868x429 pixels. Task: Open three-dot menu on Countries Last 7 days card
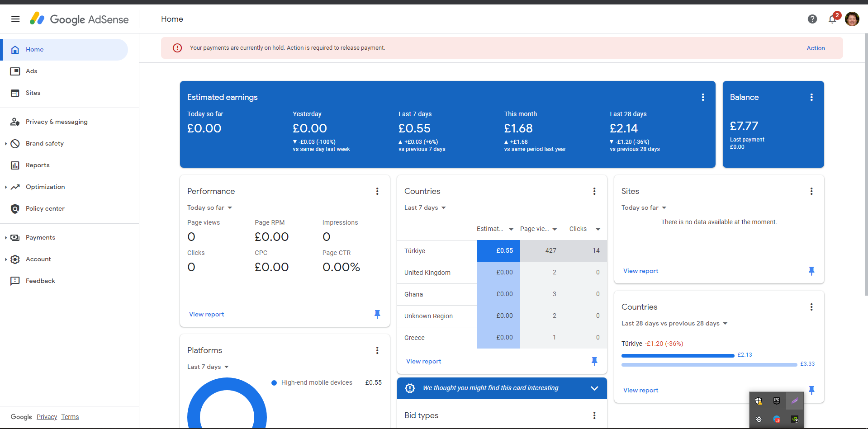click(594, 191)
